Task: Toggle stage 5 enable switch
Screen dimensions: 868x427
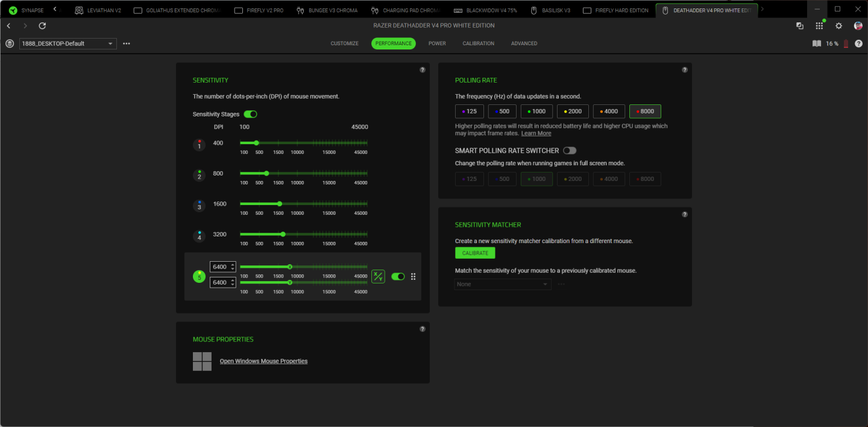Action: pos(398,276)
